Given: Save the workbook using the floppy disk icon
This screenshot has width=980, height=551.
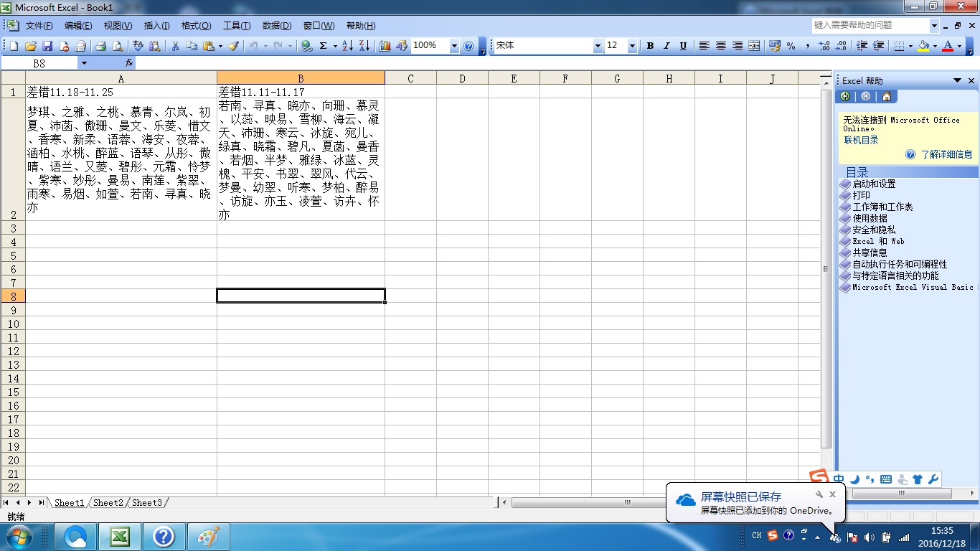Looking at the screenshot, I should (x=47, y=46).
